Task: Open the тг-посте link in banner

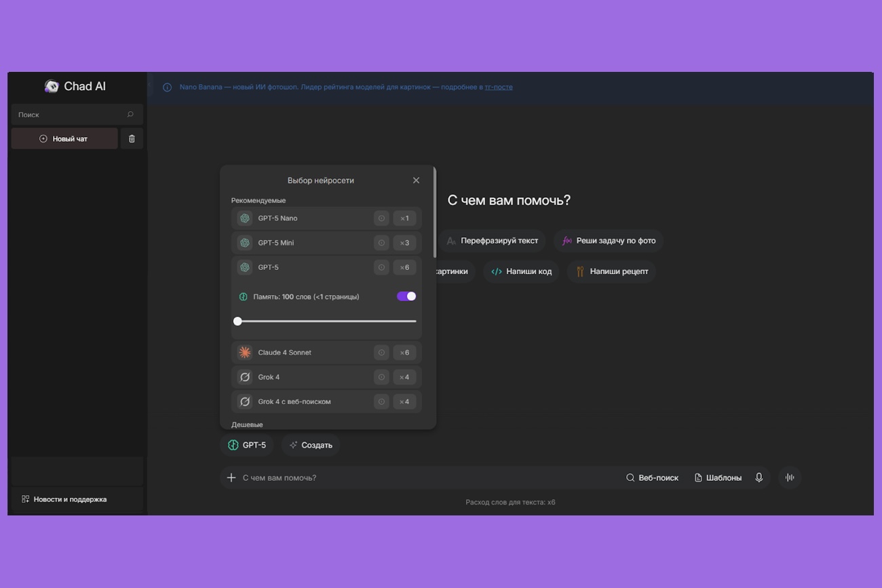Action: 498,87
